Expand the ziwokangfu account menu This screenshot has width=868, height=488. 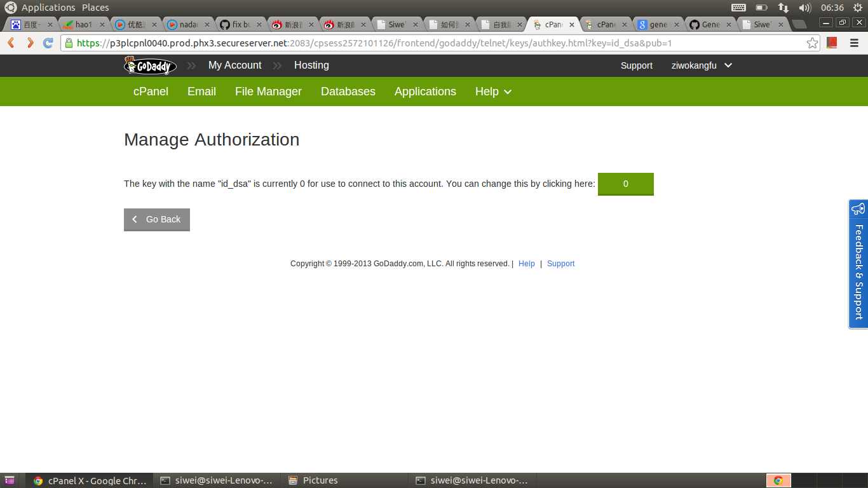coord(702,65)
